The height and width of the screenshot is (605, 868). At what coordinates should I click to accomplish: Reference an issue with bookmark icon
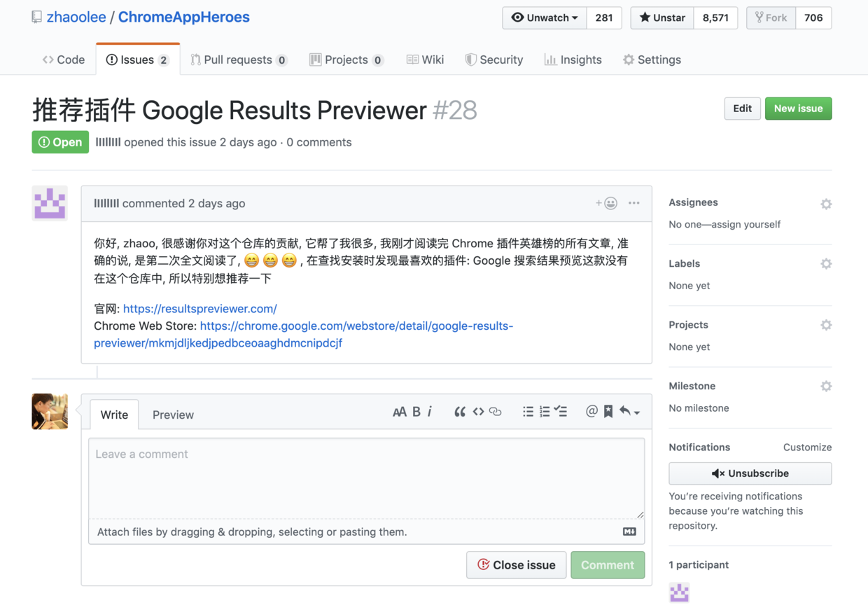[608, 412]
